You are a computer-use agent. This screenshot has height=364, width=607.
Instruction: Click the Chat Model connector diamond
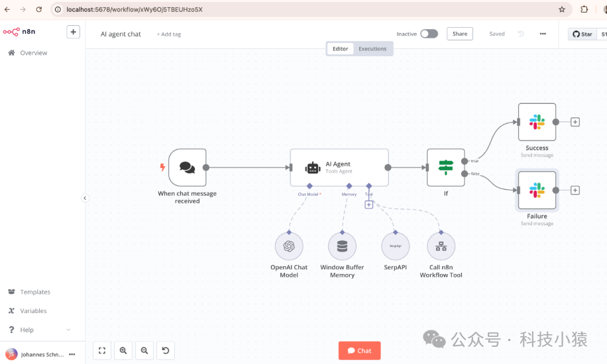[309, 186]
